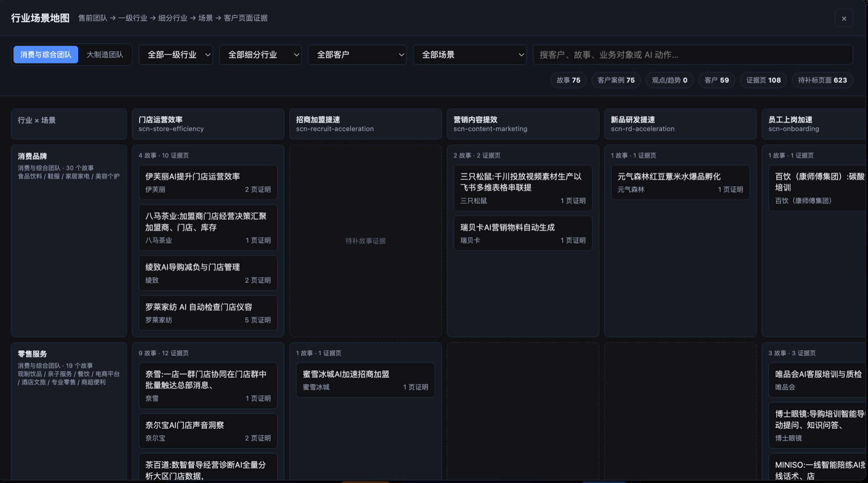Open story 蜜雪冰城AI加速招商加盟
The image size is (868, 483).
pyautogui.click(x=365, y=380)
